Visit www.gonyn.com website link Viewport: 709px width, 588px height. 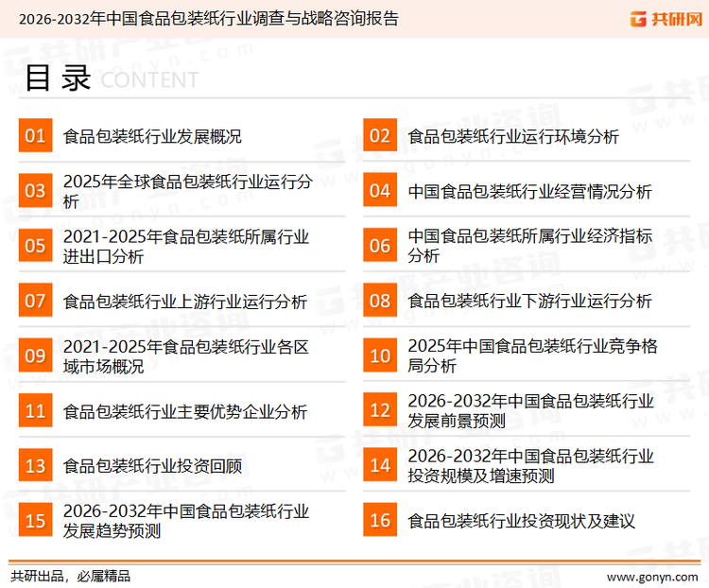651,576
